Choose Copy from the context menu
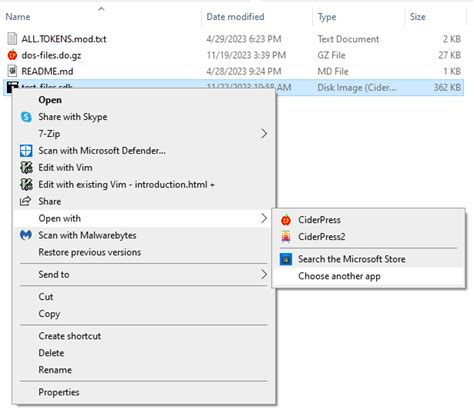 tap(144, 314)
